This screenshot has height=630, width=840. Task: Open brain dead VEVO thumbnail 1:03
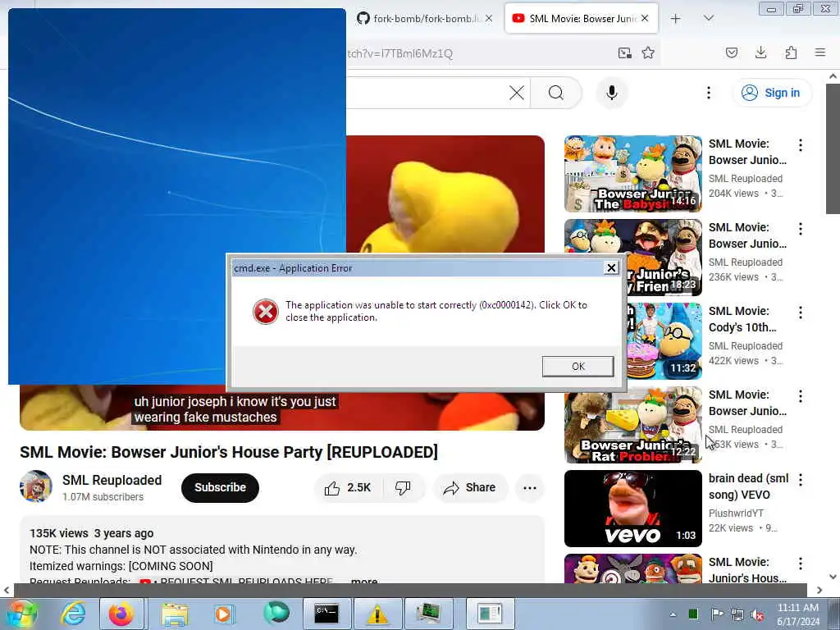[632, 509]
